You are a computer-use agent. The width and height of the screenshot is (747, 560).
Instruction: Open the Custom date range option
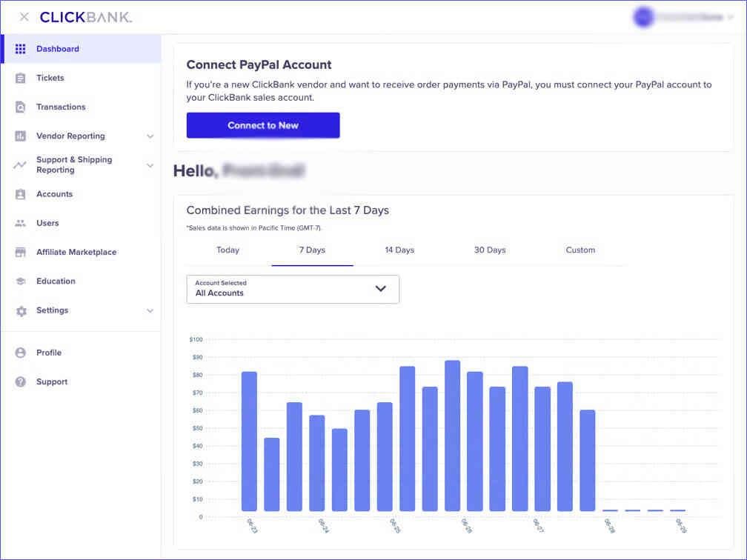580,250
